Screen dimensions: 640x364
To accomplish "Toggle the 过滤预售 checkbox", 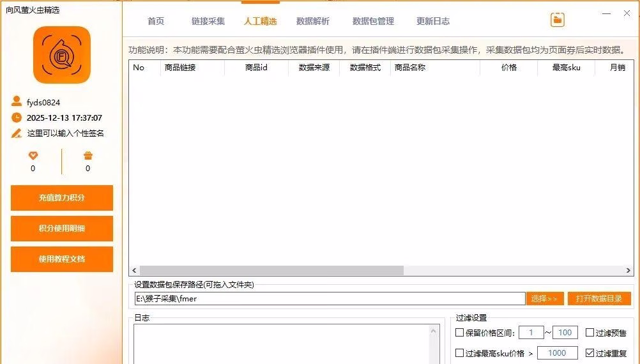I will pos(590,333).
